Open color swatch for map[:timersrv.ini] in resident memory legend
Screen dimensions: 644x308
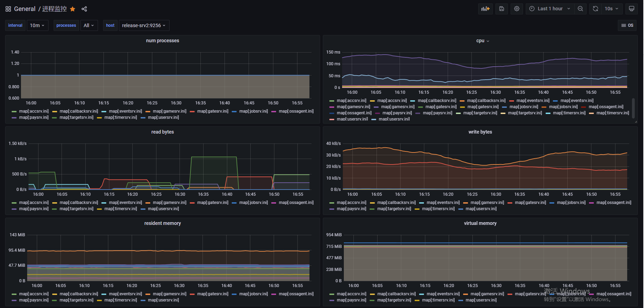(99, 300)
